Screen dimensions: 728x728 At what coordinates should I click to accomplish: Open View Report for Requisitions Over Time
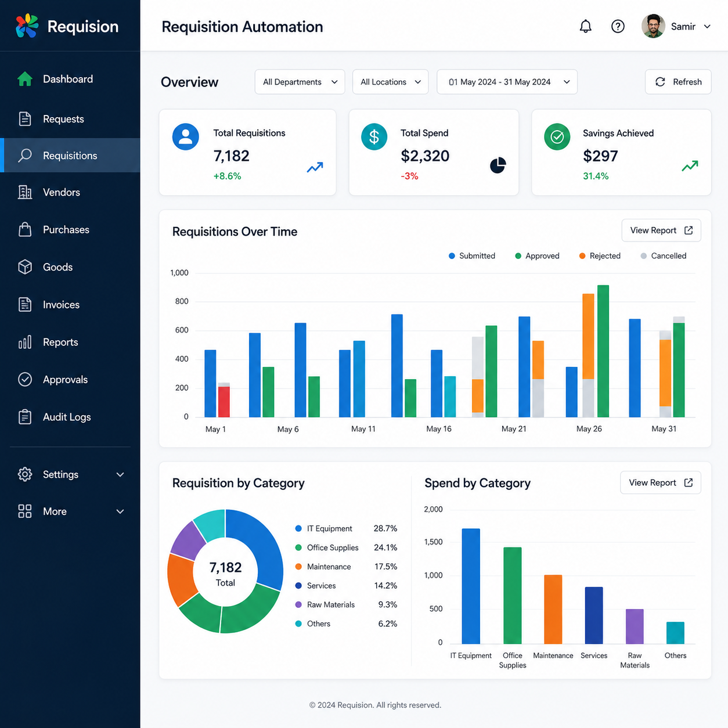661,230
